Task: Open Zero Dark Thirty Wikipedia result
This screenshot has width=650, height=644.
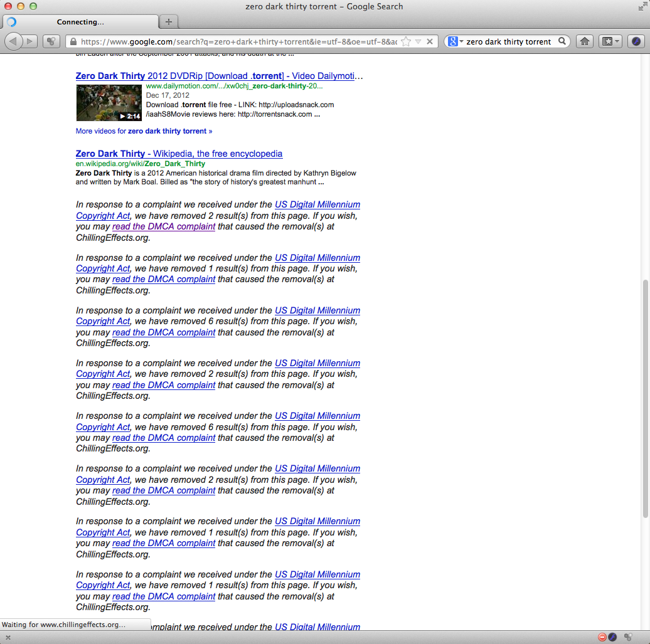Action: coord(179,154)
